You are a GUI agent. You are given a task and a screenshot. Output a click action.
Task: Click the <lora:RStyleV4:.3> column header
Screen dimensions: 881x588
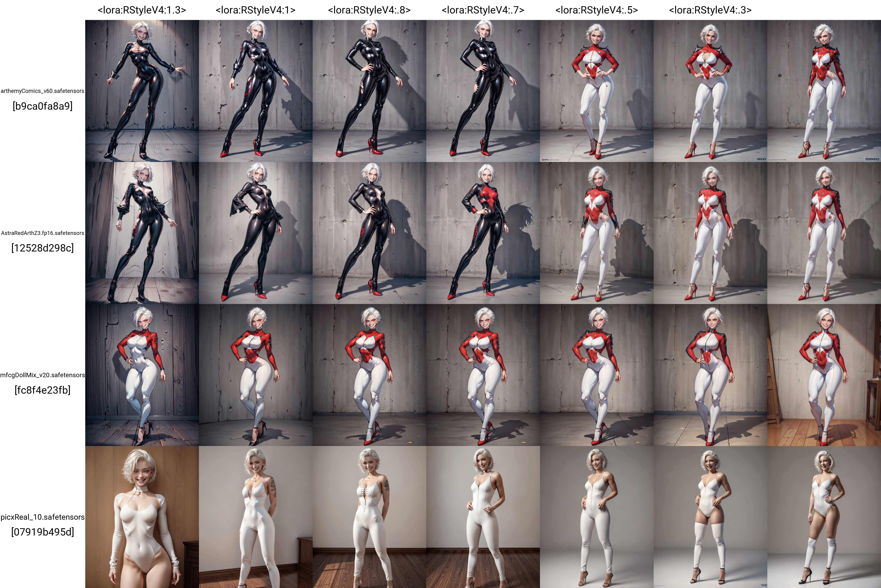[x=710, y=10]
